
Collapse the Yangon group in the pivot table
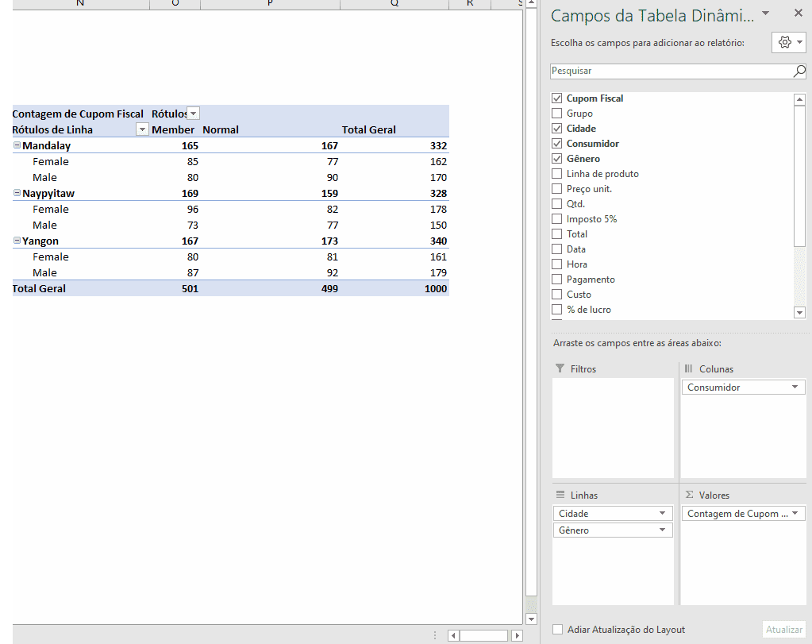17,241
